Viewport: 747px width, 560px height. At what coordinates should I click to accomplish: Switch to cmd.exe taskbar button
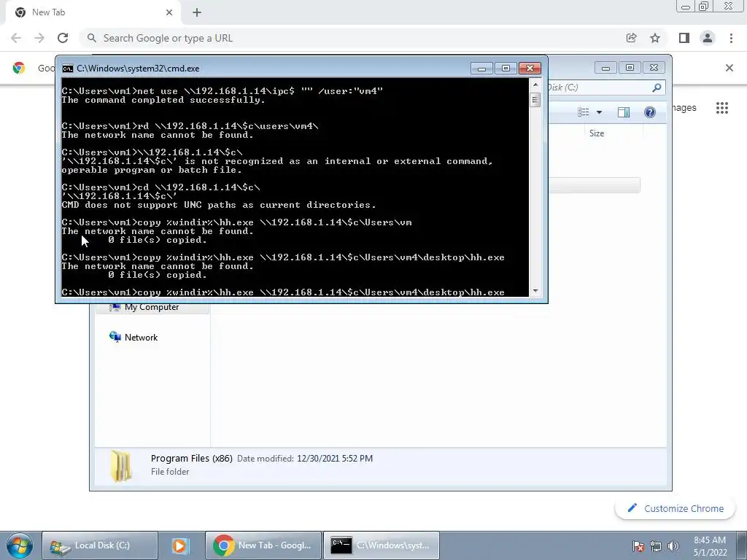382,545
